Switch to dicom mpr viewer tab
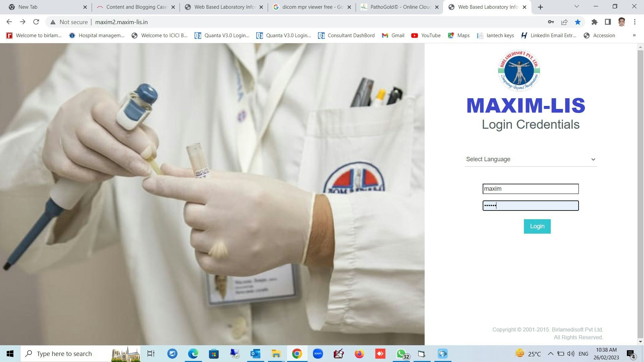Screen dimensions: 644x362 [311, 7]
